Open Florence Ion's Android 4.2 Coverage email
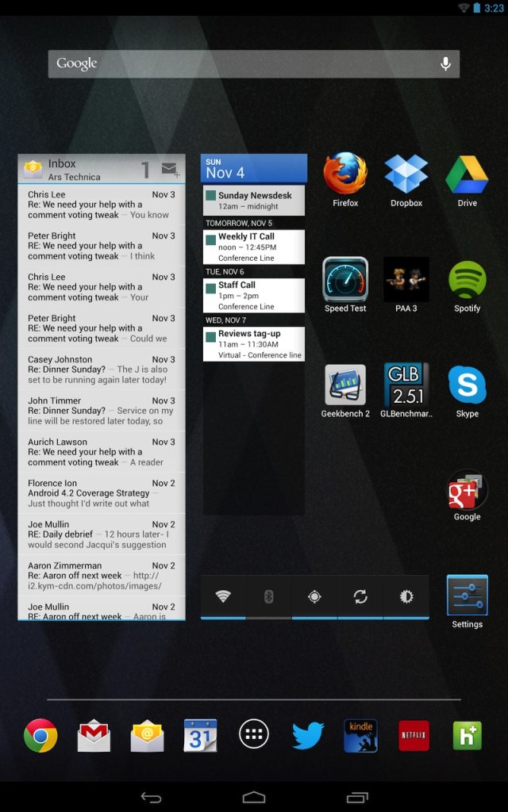Screen dimensions: 508x812 coord(102,493)
